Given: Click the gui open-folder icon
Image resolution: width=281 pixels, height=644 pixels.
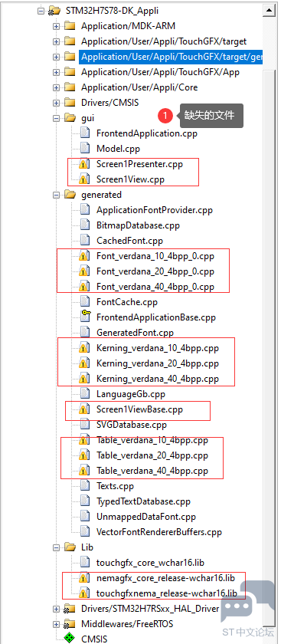Looking at the screenshot, I should pos(70,118).
